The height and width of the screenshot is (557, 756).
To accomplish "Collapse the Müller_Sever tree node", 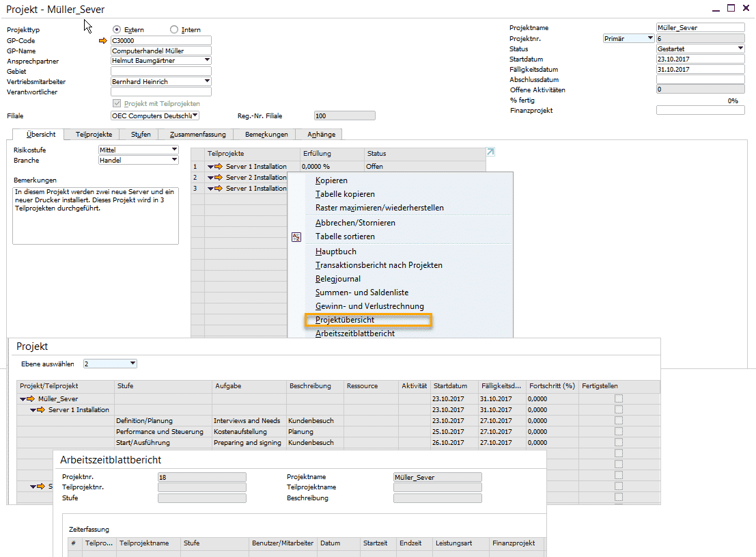I will [x=23, y=399].
